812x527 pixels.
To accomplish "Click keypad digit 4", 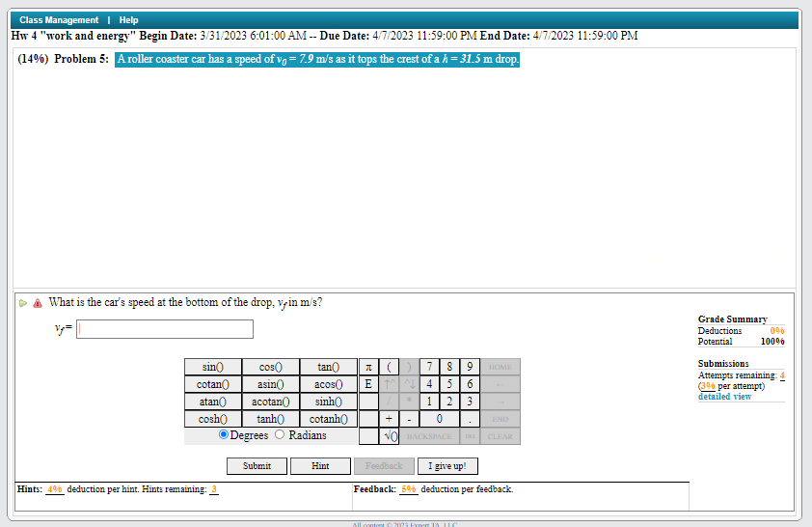I will [x=429, y=384].
